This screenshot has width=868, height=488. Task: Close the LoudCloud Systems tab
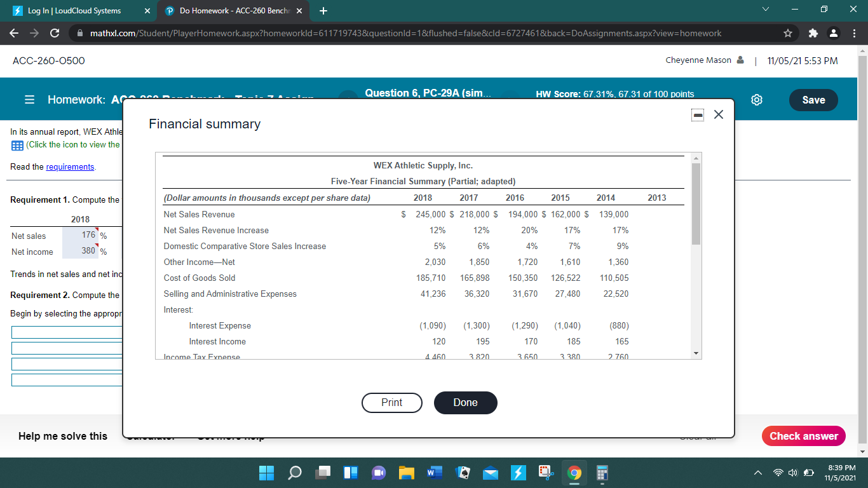coord(147,11)
